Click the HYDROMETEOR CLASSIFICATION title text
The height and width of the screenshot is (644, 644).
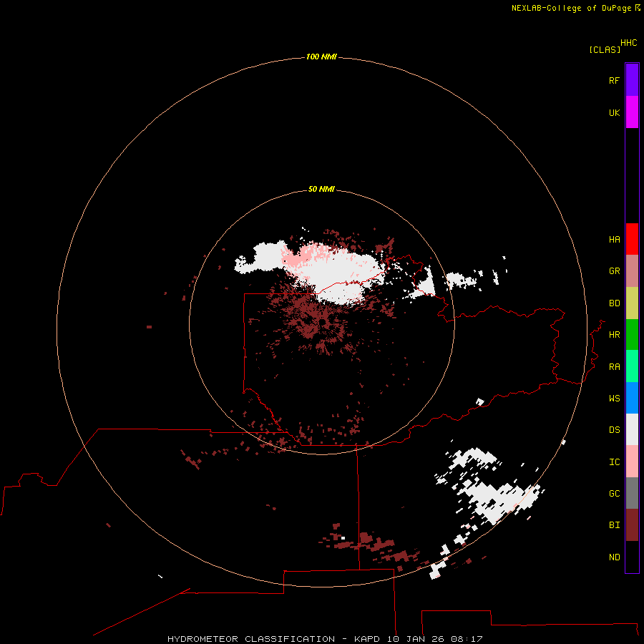tap(251, 639)
